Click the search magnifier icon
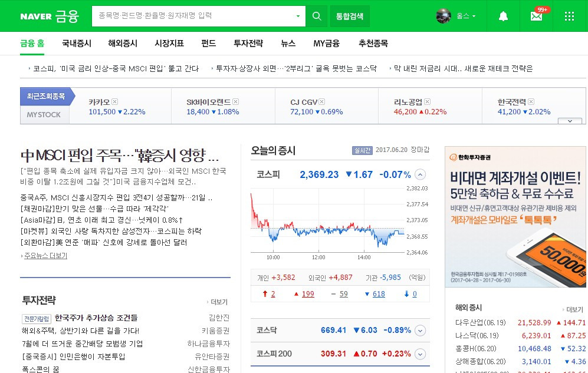 317,16
